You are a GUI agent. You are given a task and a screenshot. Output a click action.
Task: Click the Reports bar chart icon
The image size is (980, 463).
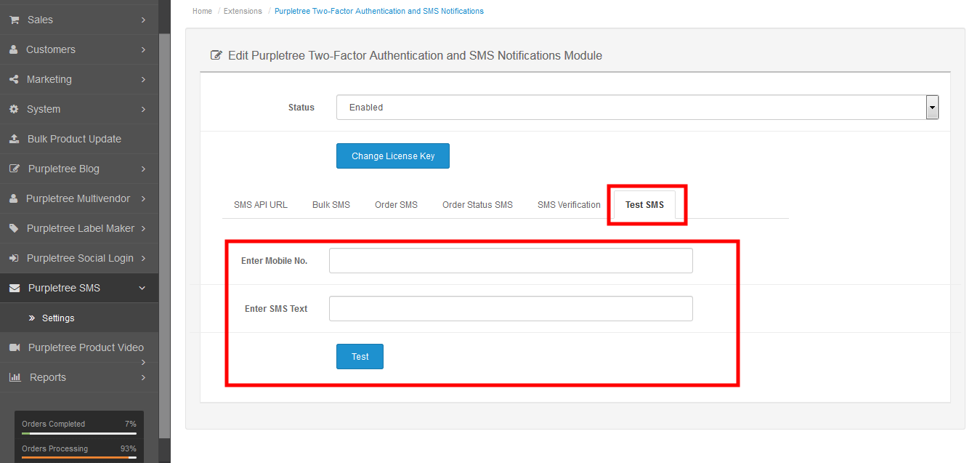pos(15,377)
